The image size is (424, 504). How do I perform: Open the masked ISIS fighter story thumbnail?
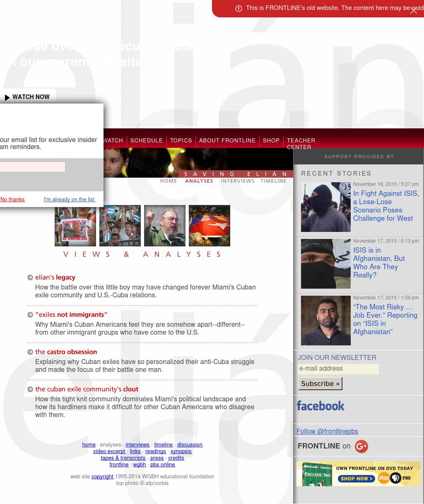(x=325, y=207)
